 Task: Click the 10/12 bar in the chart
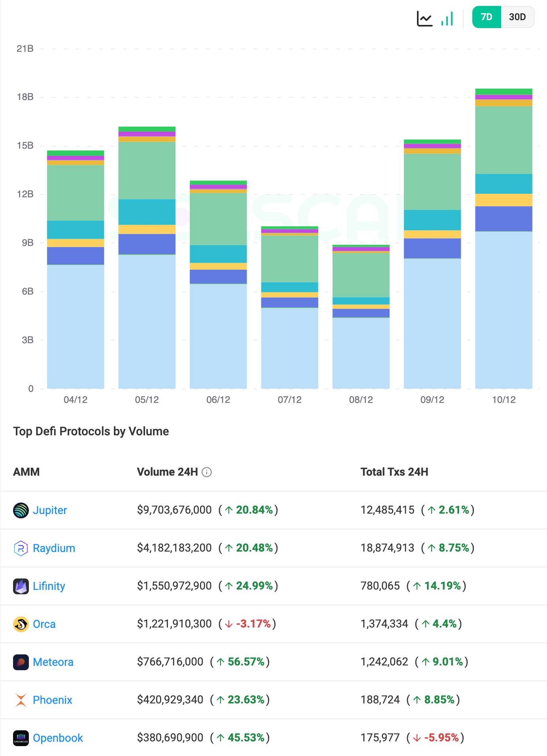click(x=504, y=239)
